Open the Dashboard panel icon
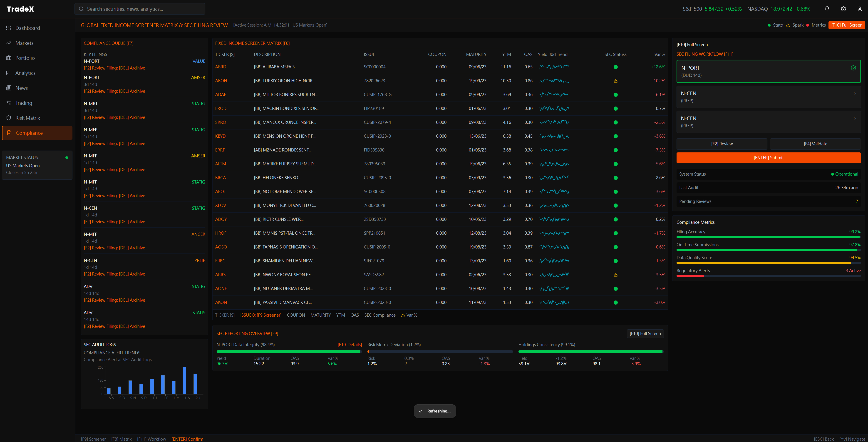This screenshot has height=442, width=868. click(9, 28)
